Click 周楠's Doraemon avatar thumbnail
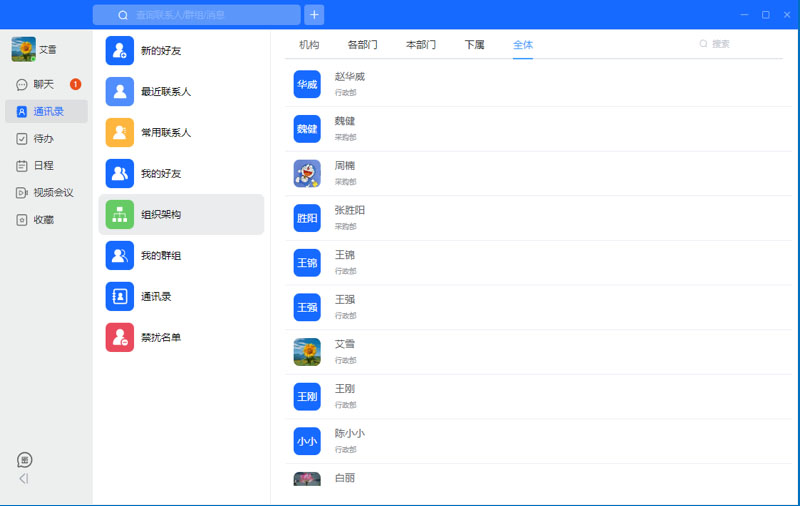Viewport: 800px width, 506px height. [x=307, y=174]
